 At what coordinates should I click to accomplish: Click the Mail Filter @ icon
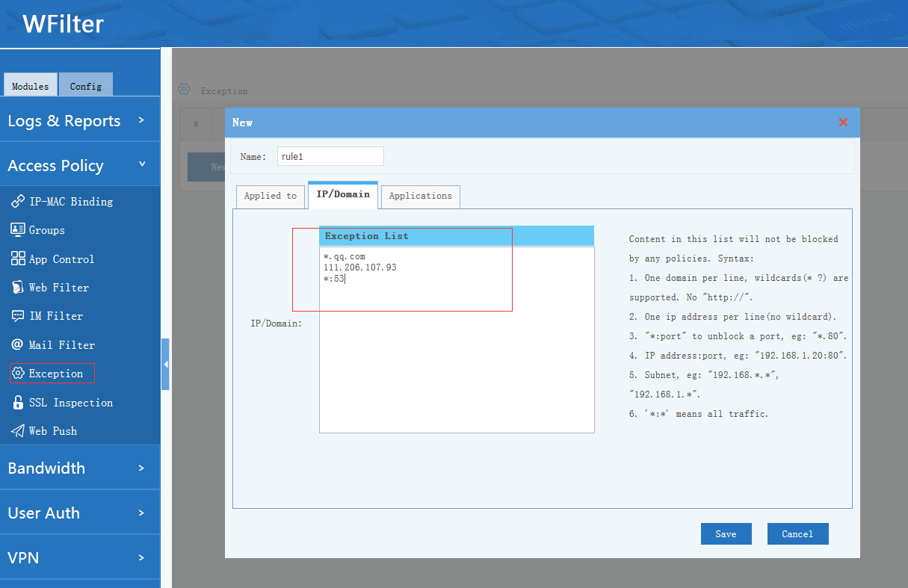coord(18,344)
